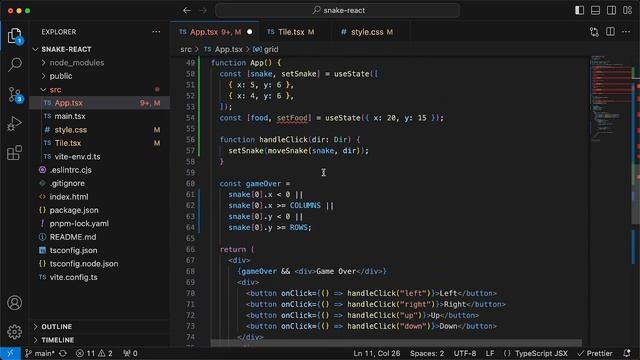
Task: Toggle the primary side bar
Action: [x=579, y=11]
